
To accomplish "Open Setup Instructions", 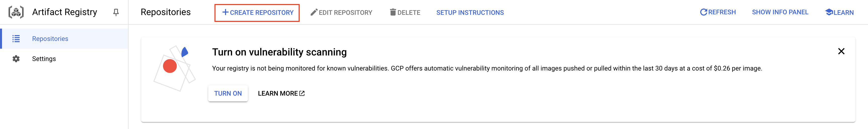I will point(470,13).
